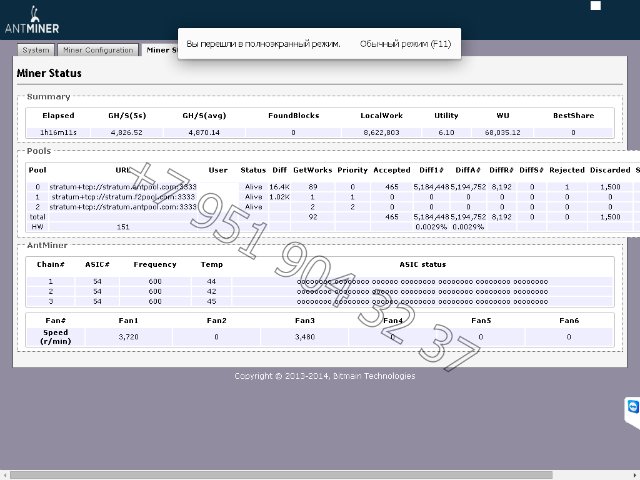Click the Temp value 42 for chain 2
The image size is (640, 480).
click(211, 291)
